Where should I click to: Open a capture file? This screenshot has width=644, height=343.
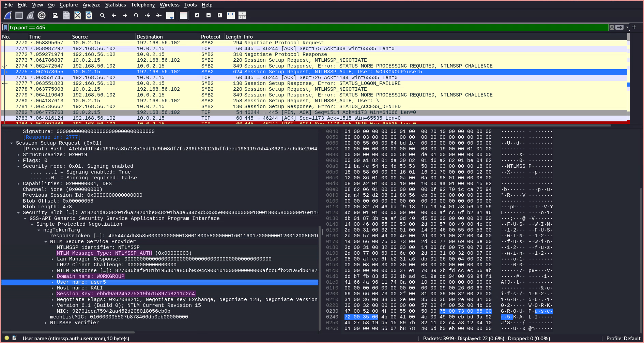pyautogui.click(x=55, y=15)
